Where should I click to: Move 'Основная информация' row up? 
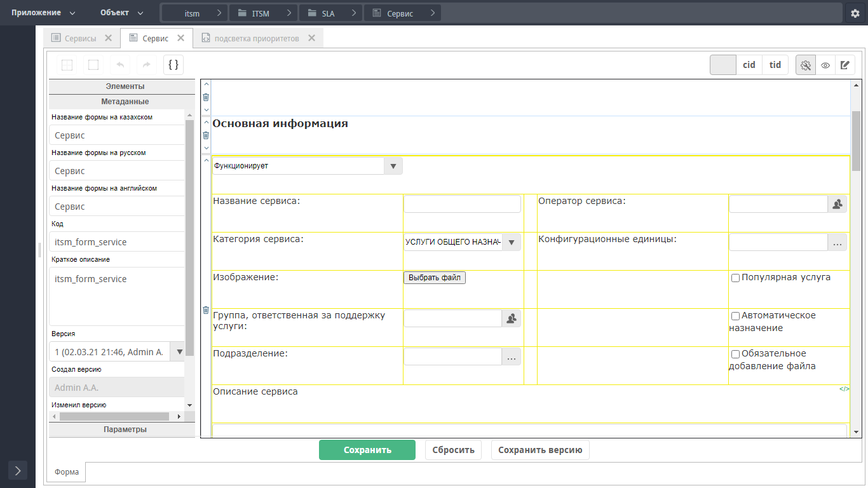click(x=206, y=122)
